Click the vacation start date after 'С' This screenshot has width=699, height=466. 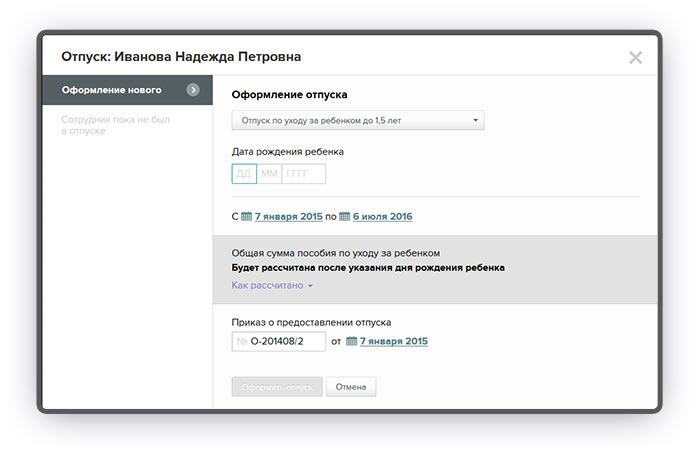[x=289, y=216]
